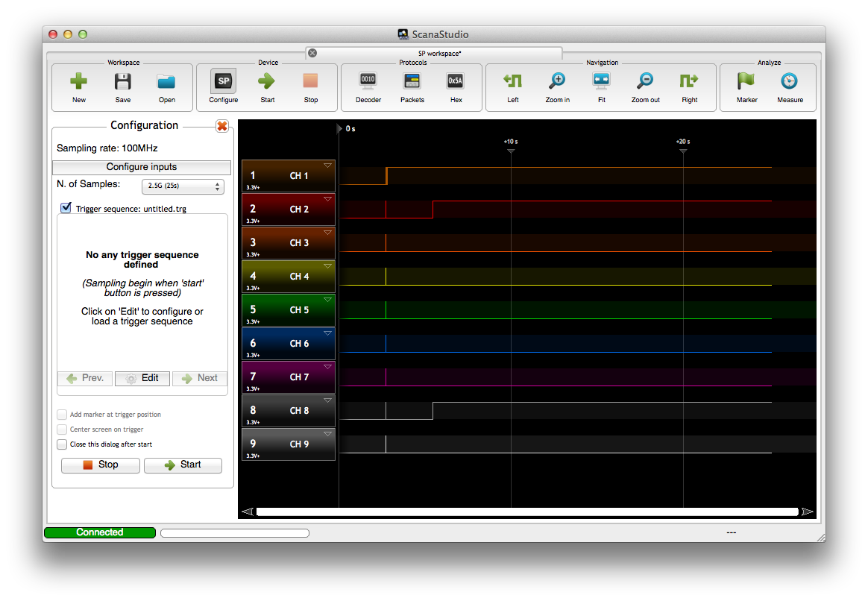Click the Sampling rate: 100MHz text

[107, 148]
